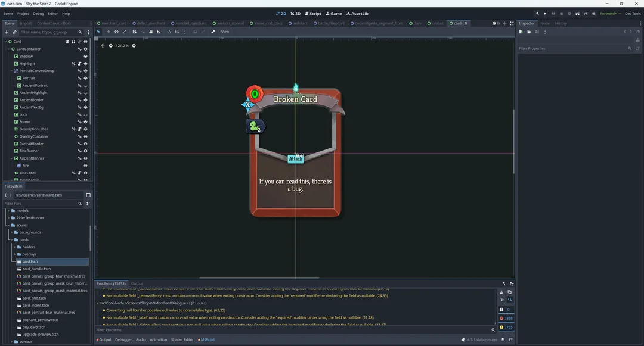
Task: Click the Add Child Node plus icon
Action: pos(7,32)
